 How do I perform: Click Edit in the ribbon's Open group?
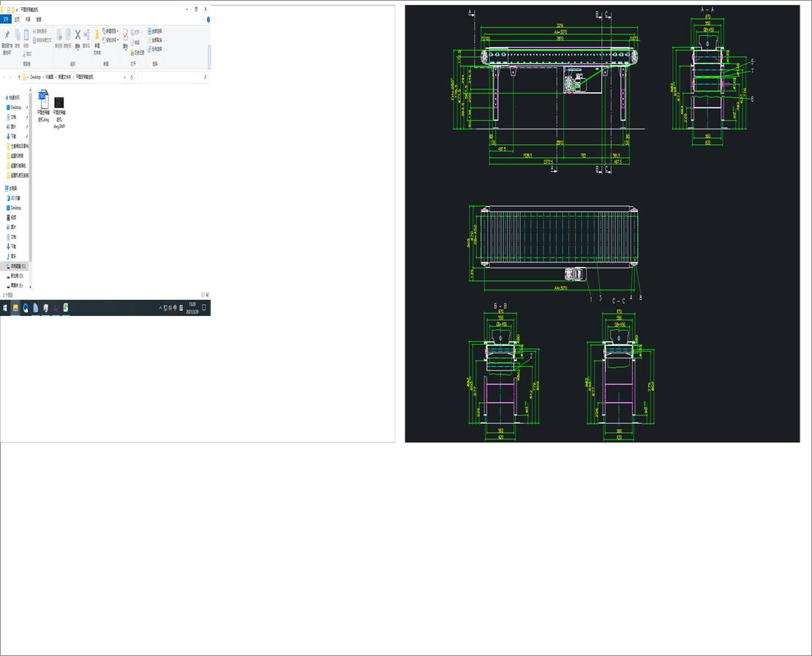click(x=135, y=42)
